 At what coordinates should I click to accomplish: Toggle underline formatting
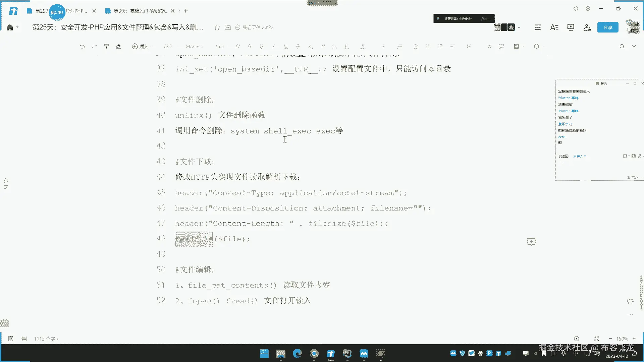[x=286, y=46]
